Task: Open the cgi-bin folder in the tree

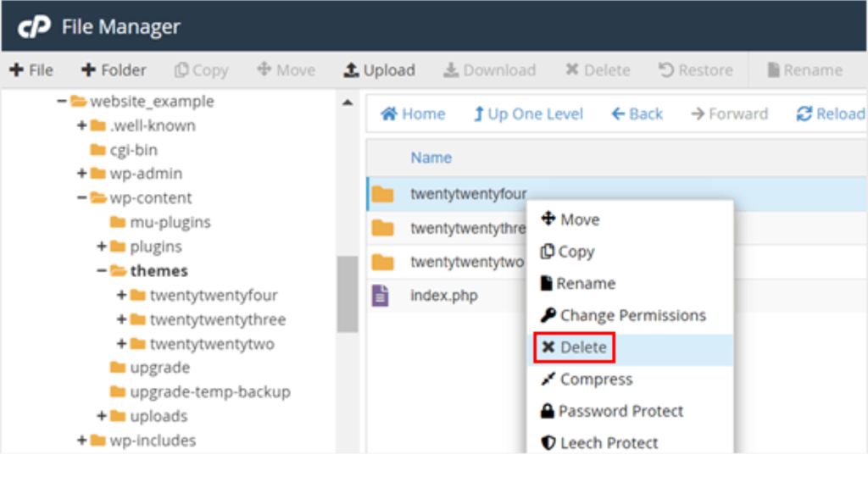Action: (x=133, y=150)
